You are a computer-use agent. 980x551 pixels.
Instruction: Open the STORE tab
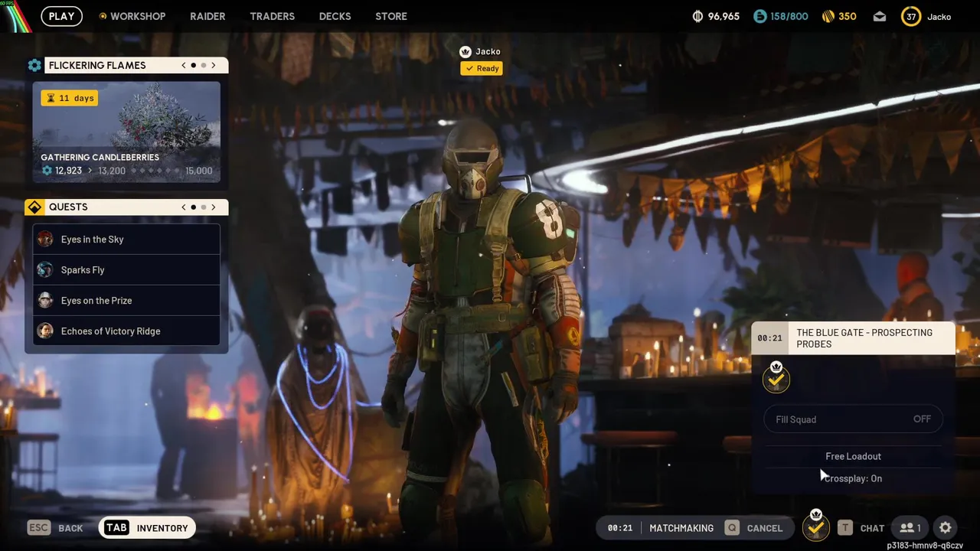pos(391,16)
